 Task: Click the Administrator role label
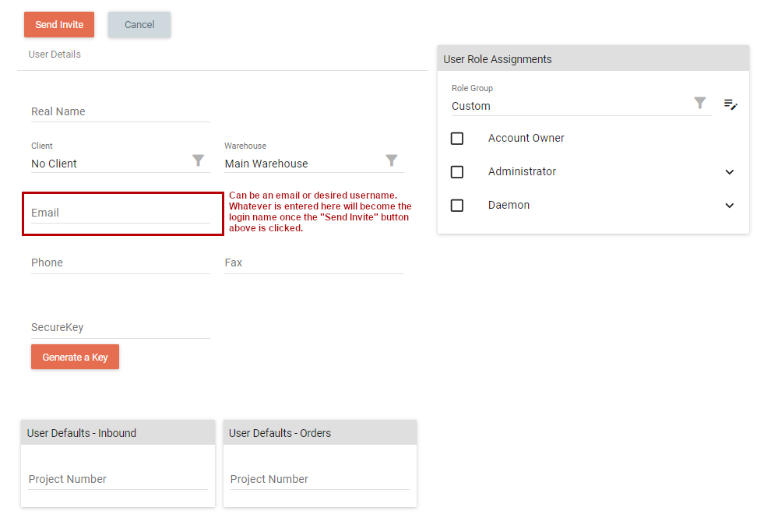pos(522,171)
